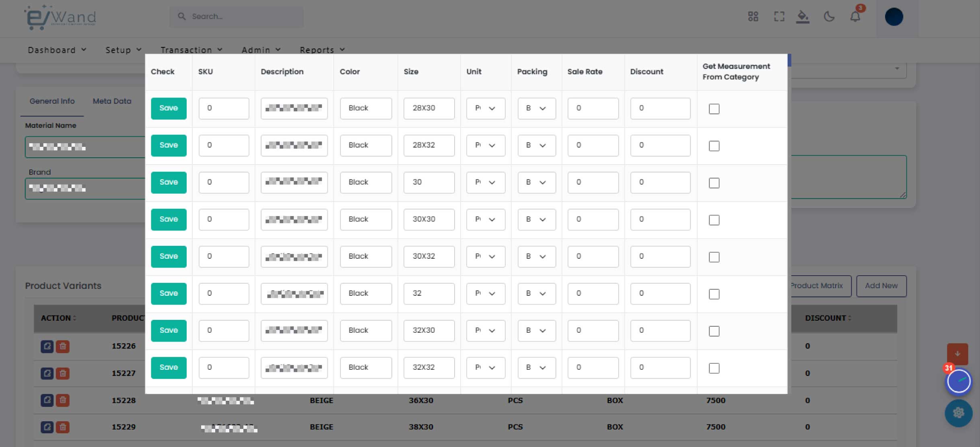The width and height of the screenshot is (980, 447).
Task: Toggle dark mode using the moon icon
Action: 829,16
